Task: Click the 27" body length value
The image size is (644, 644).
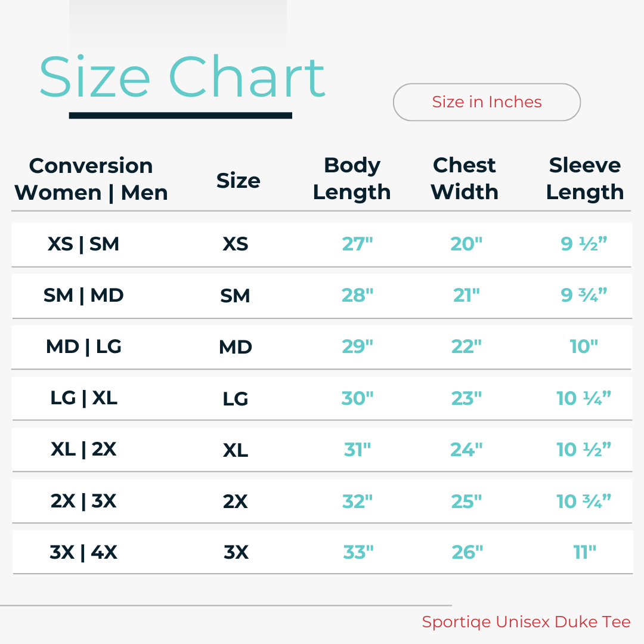Action: click(357, 244)
